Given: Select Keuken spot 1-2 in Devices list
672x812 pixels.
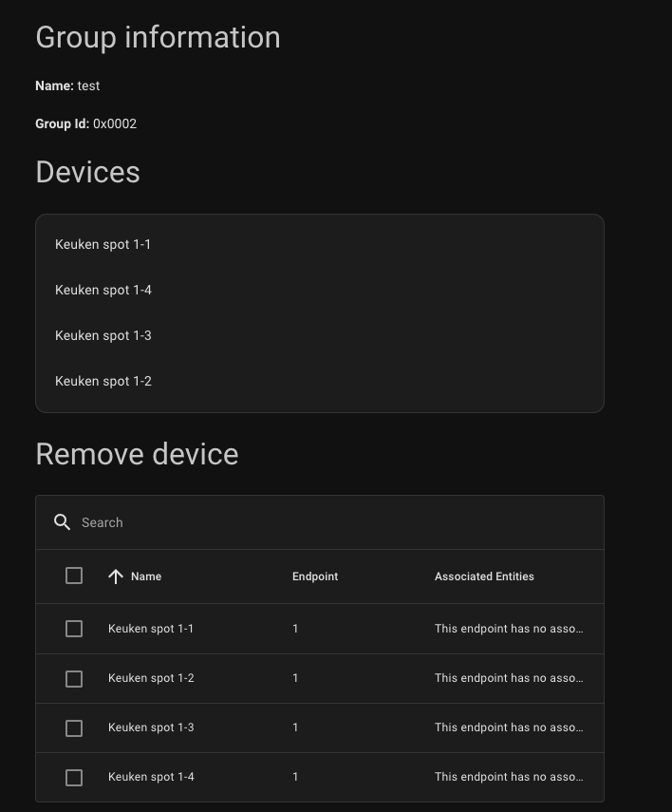Looking at the screenshot, I should pos(103,381).
